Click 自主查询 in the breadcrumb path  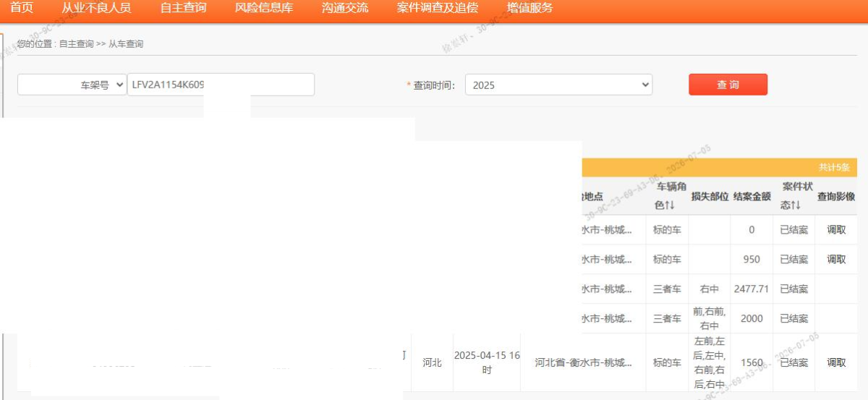coord(76,44)
